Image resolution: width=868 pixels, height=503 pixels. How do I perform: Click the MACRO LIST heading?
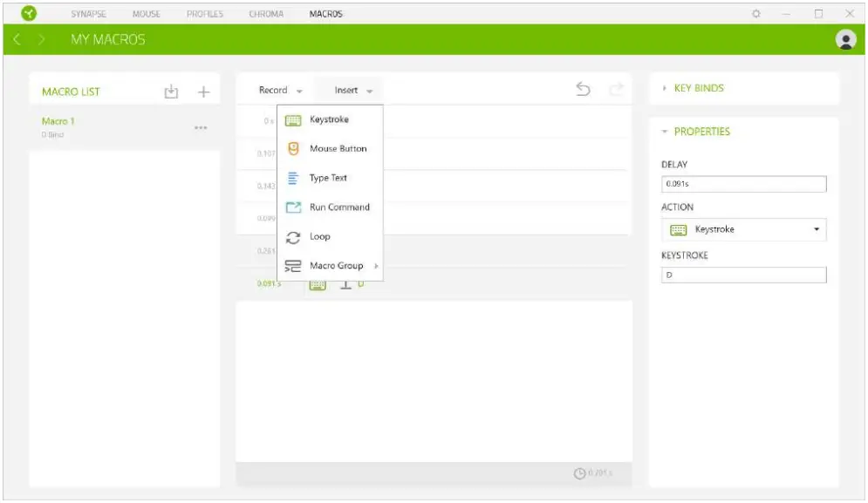(x=71, y=92)
